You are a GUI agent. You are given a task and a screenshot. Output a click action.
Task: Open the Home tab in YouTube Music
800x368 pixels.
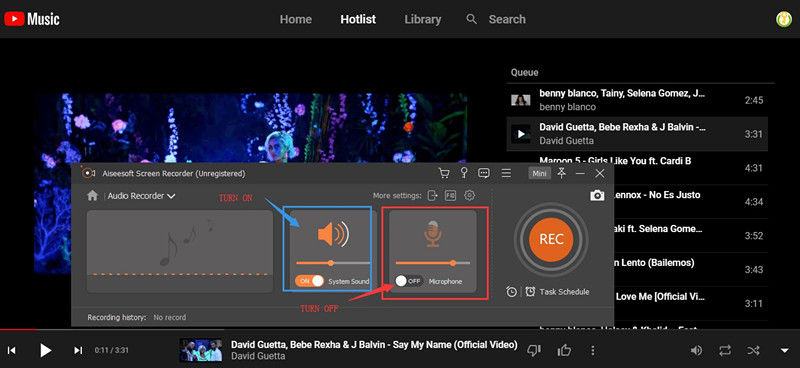coord(295,19)
